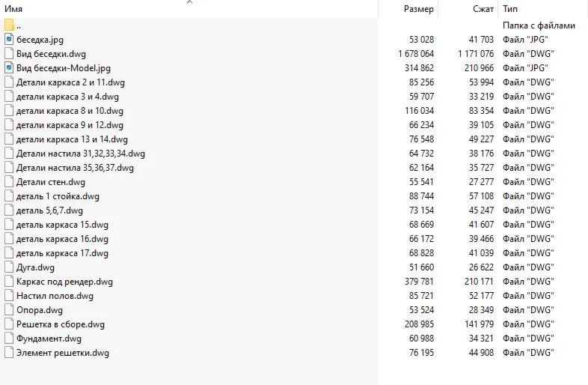The height and width of the screenshot is (385, 588).
Task: Click the Дуга.dwg file icon
Action: coord(10,267)
